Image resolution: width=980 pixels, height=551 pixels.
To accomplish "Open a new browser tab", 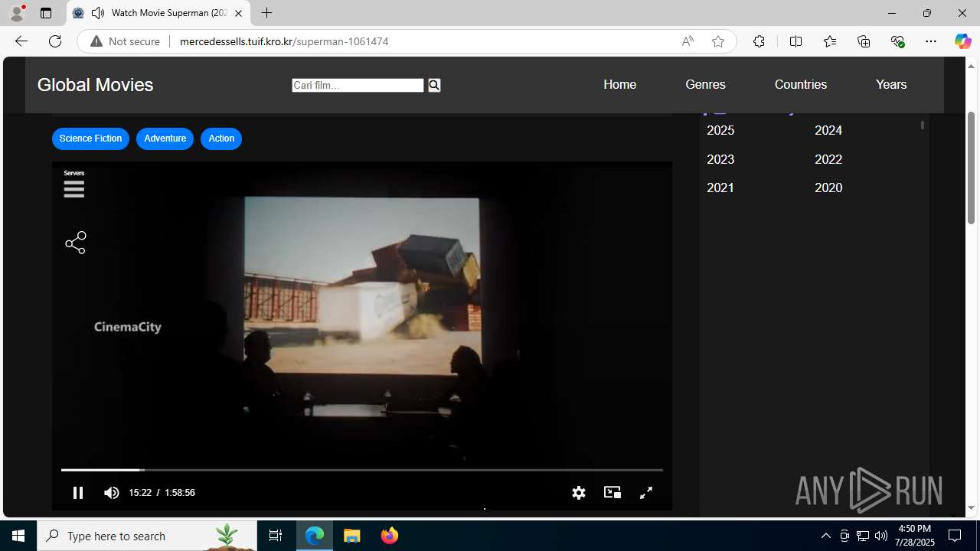I will coord(266,13).
